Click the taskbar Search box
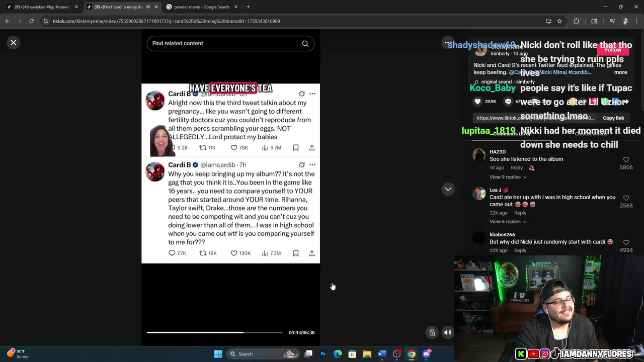644x362 pixels. 263,354
